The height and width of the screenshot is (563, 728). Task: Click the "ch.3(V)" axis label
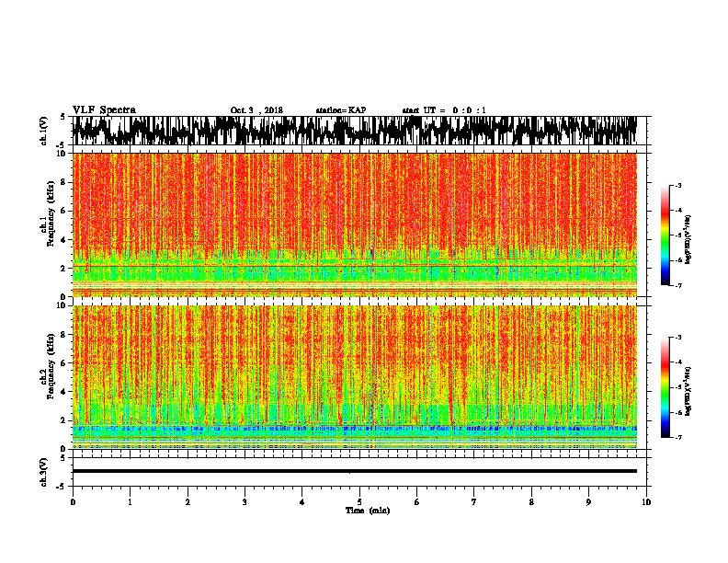pos(44,472)
